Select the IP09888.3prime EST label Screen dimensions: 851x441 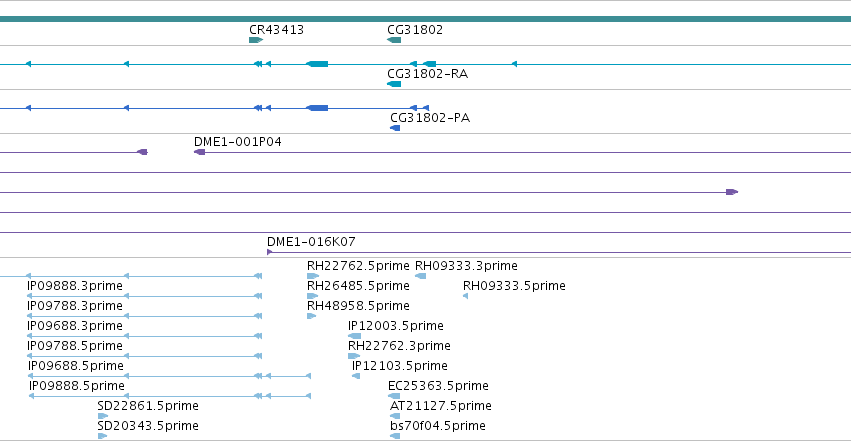[75, 286]
